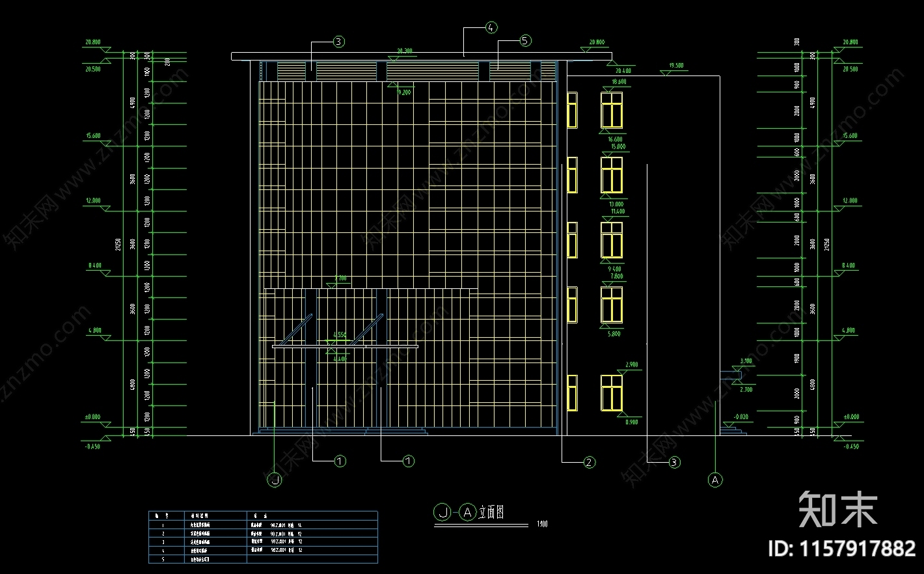Click row 1 in the material table

point(263,524)
